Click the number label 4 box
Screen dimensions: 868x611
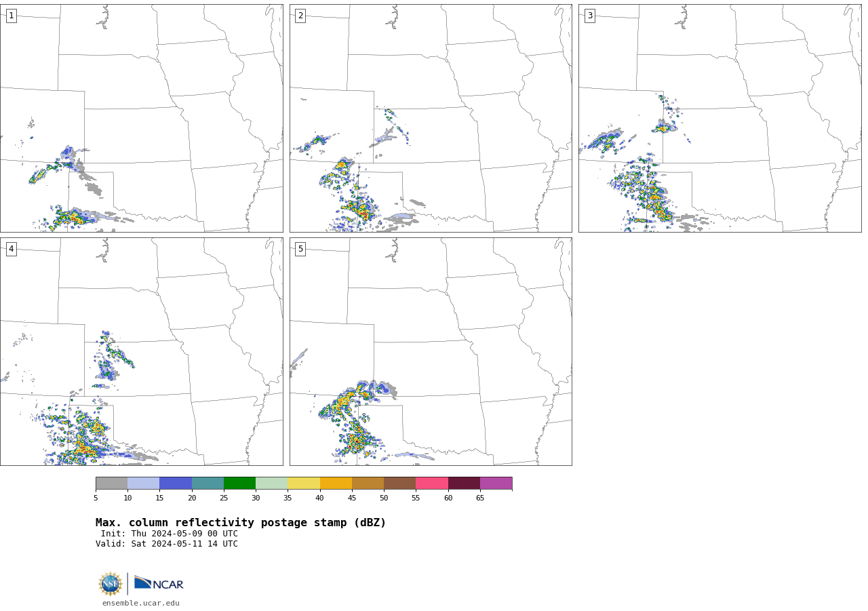tap(11, 249)
